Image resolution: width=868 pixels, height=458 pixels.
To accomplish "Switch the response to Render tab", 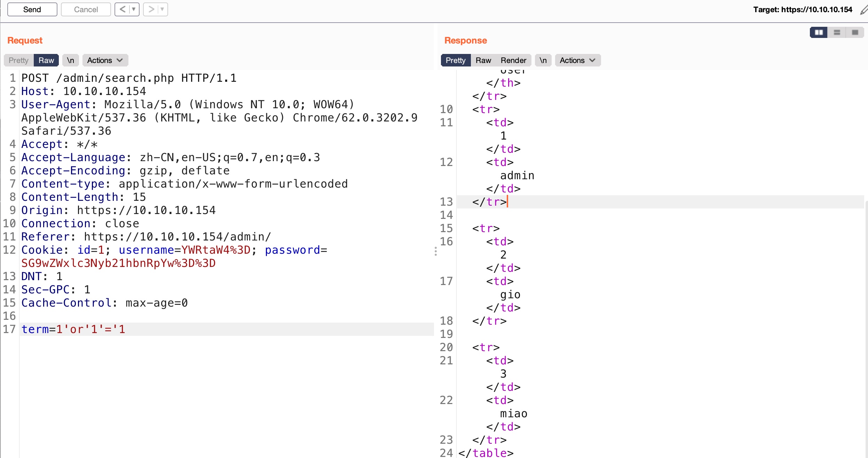I will point(513,60).
